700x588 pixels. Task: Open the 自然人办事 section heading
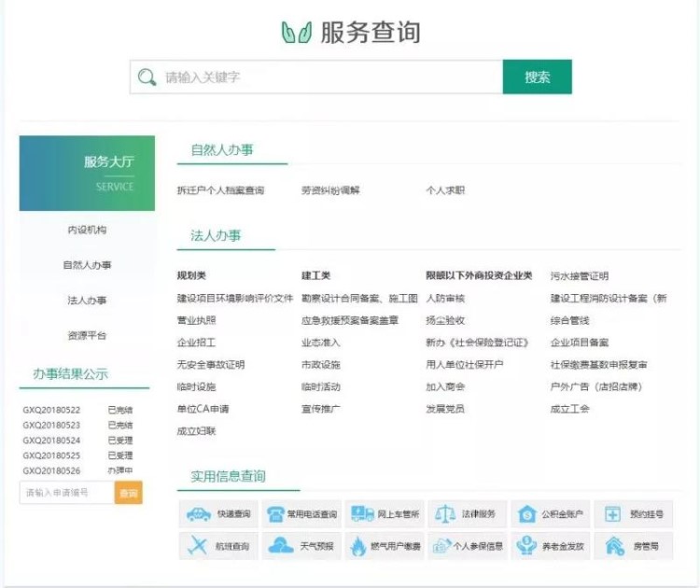(x=222, y=150)
